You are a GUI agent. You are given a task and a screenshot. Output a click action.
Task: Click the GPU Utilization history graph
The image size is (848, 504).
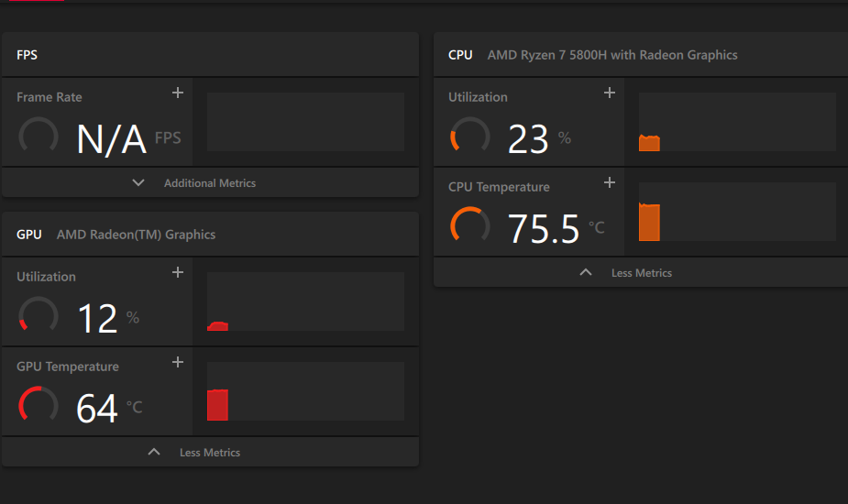pos(305,301)
